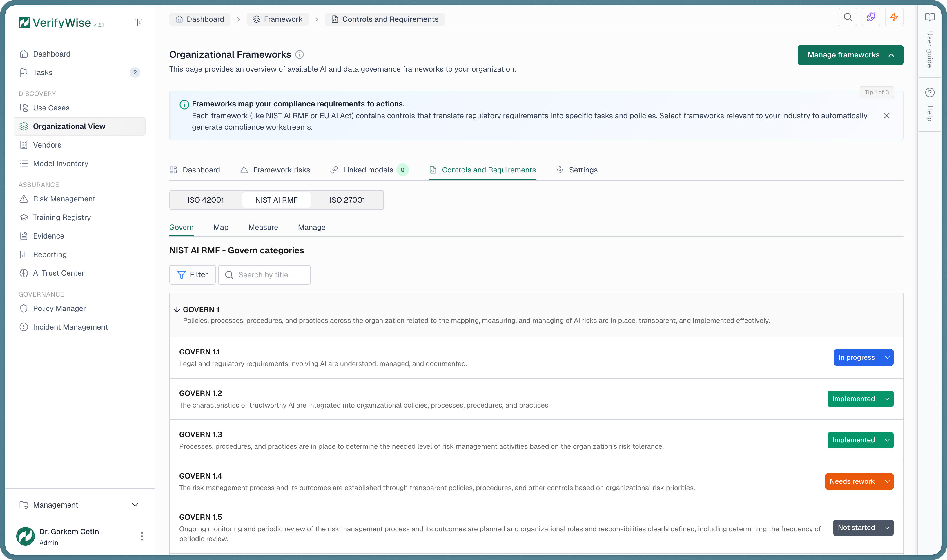Image resolution: width=947 pixels, height=560 pixels.
Task: Open Incident Management from the sidebar
Action: click(x=70, y=327)
